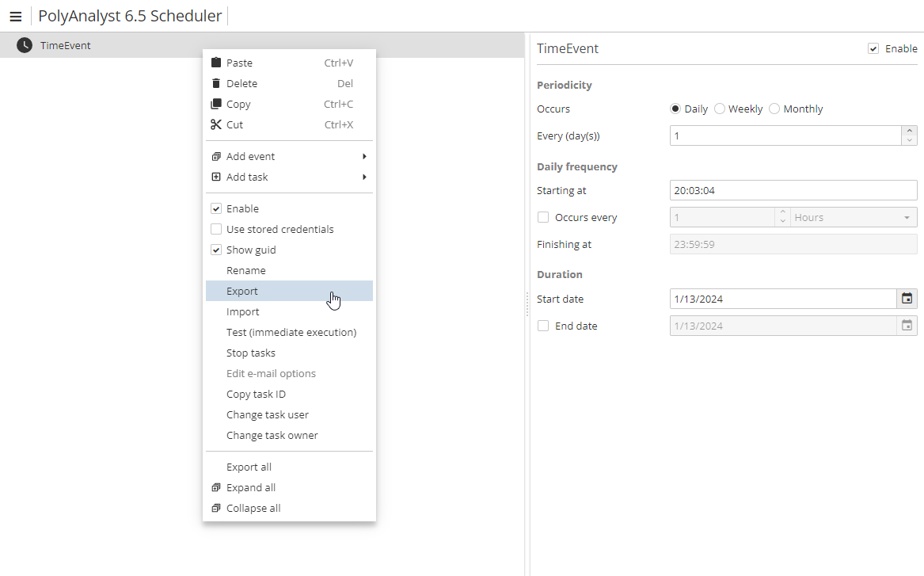The image size is (924, 576).
Task: Select the Paste icon in context menu
Action: pos(216,62)
